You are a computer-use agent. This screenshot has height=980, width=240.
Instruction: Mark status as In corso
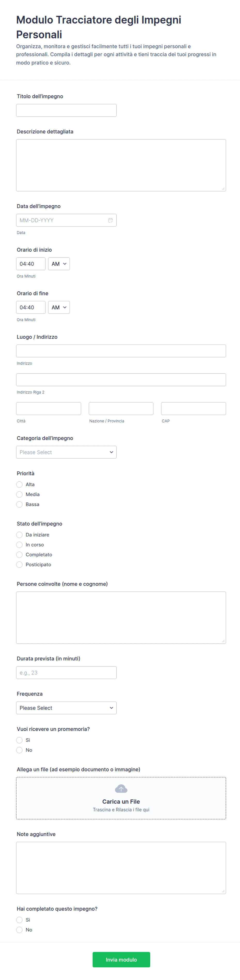(x=19, y=544)
